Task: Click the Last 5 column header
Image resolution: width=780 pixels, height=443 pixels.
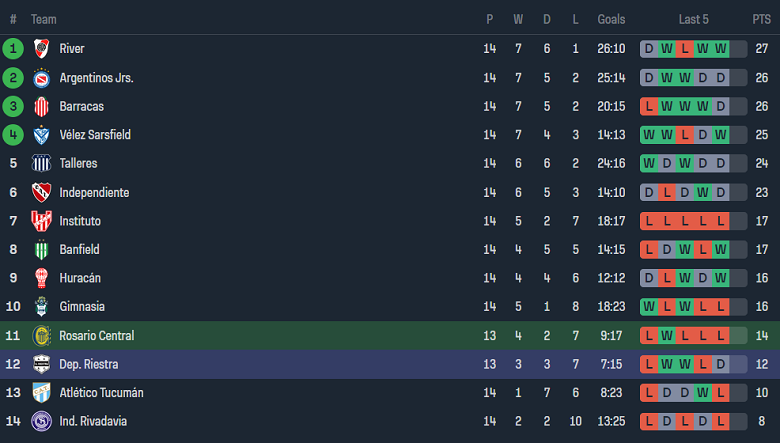Action: pos(694,19)
